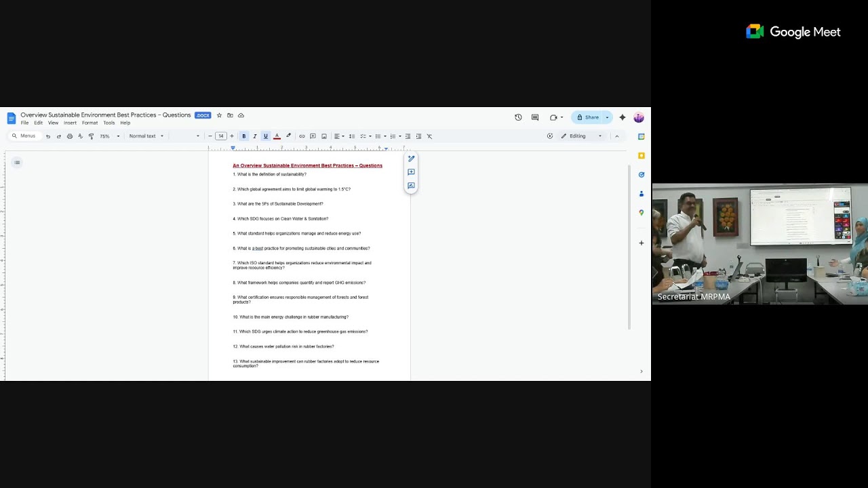Click the document title text
Image resolution: width=868 pixels, height=488 pixels.
pos(106,115)
